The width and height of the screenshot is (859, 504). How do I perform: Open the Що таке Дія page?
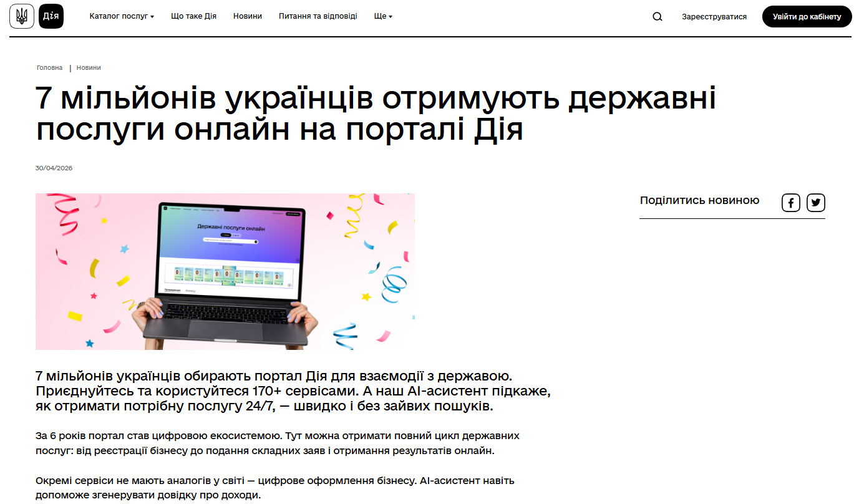[193, 16]
